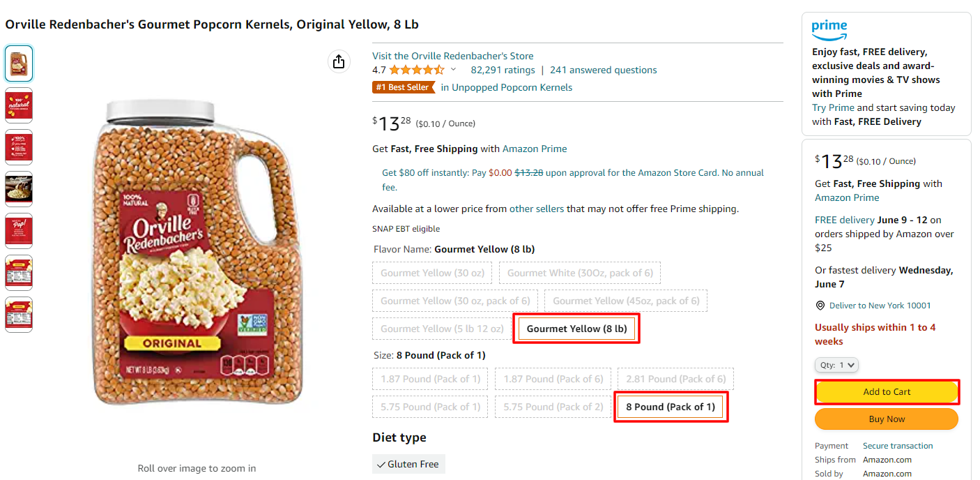The height and width of the screenshot is (480, 980).
Task: Select Gourmet White (30Oz, pack of 6)
Action: point(579,273)
